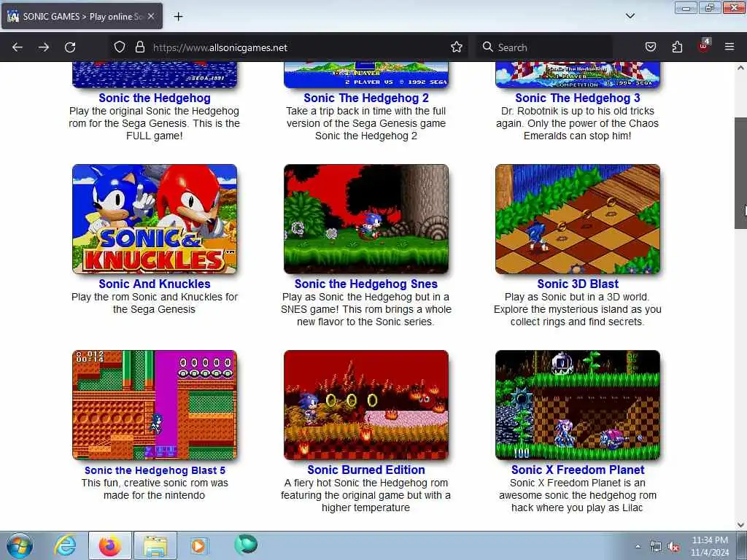Open Windows Explorer folder from taskbar
The image size is (747, 560).
point(155,545)
